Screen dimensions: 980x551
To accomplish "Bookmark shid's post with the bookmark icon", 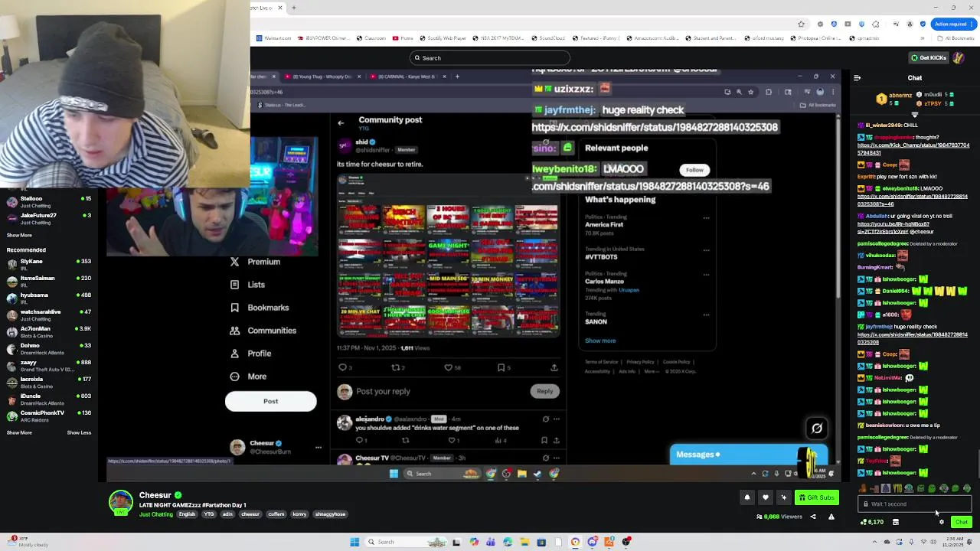I will [x=501, y=367].
